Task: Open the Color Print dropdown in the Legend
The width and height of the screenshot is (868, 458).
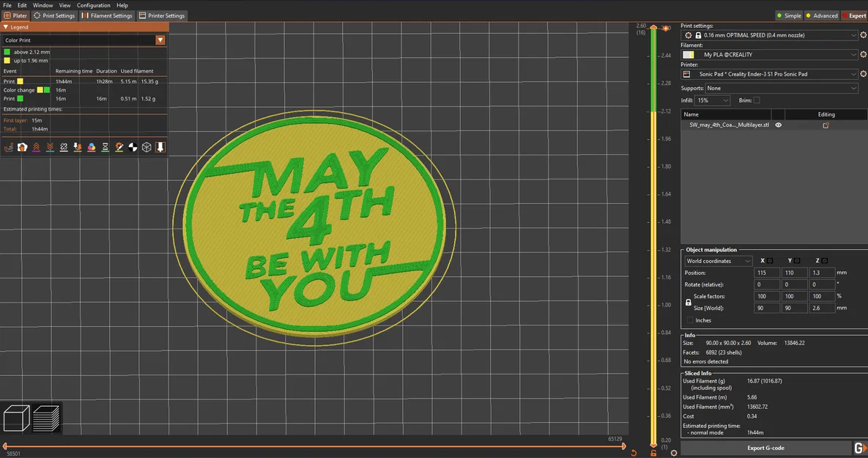Action: pyautogui.click(x=160, y=40)
